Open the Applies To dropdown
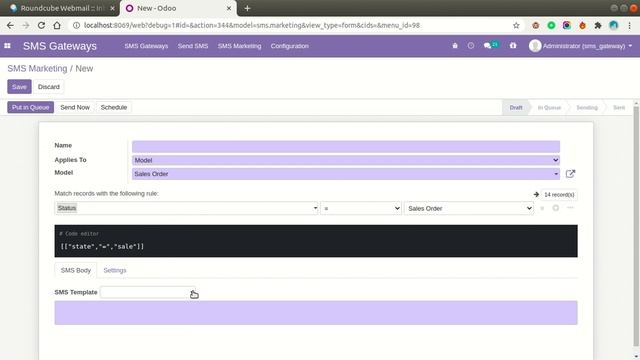The width and height of the screenshot is (640, 360). coord(346,160)
